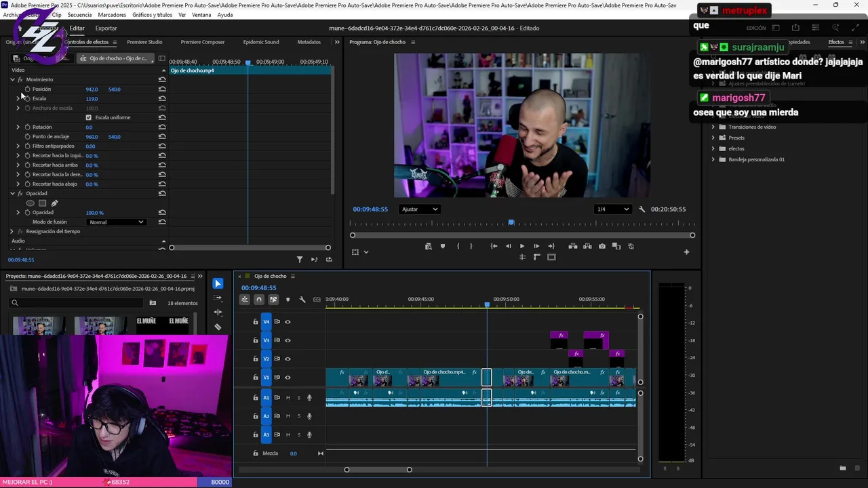
Task: Switch to the Premiere Composer tab
Action: 203,42
